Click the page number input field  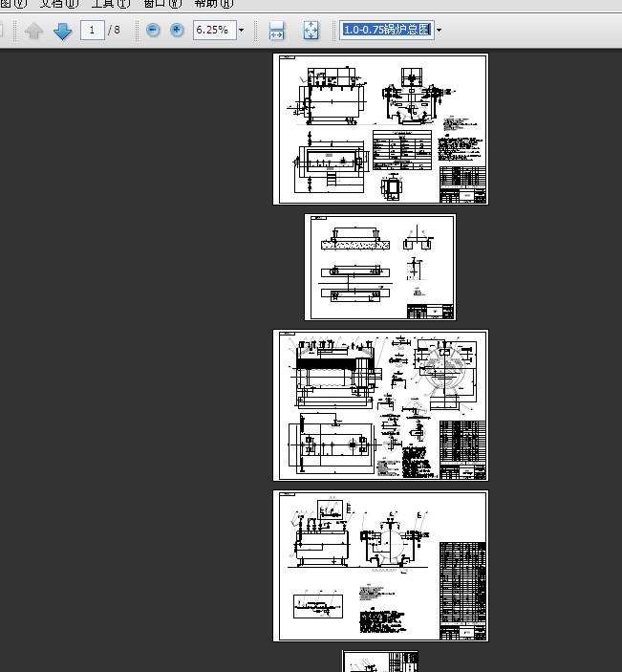click(x=93, y=31)
